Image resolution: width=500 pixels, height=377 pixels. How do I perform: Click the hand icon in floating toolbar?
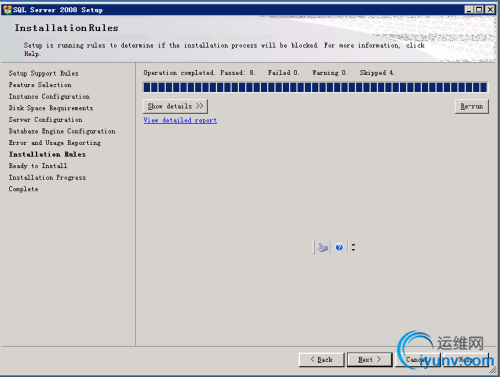(x=322, y=247)
